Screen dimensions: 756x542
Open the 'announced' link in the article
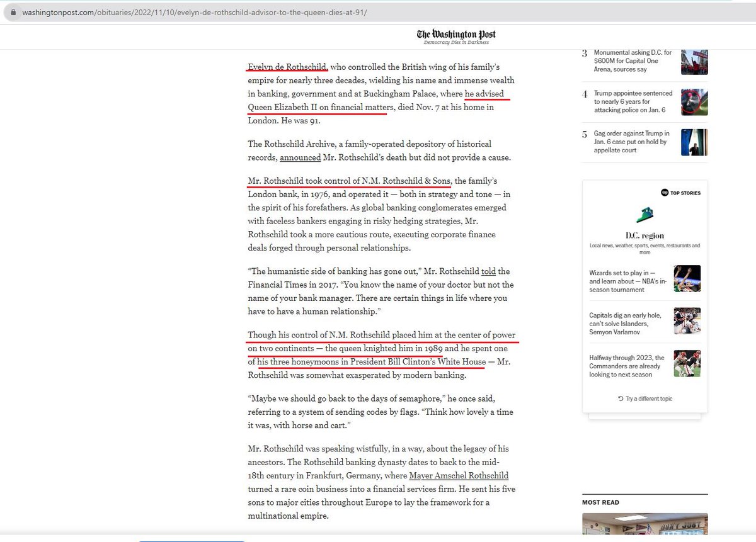click(x=301, y=157)
